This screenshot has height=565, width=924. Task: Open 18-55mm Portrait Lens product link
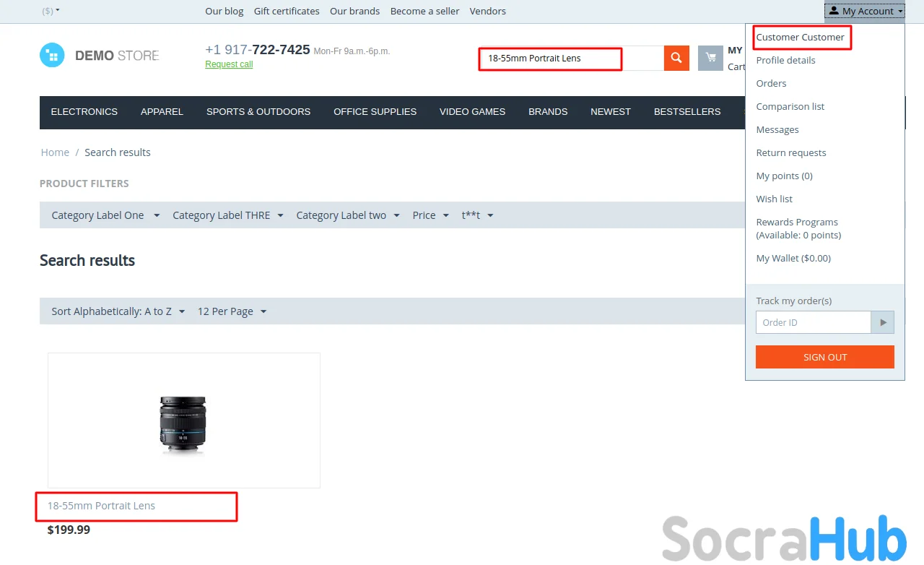101,506
